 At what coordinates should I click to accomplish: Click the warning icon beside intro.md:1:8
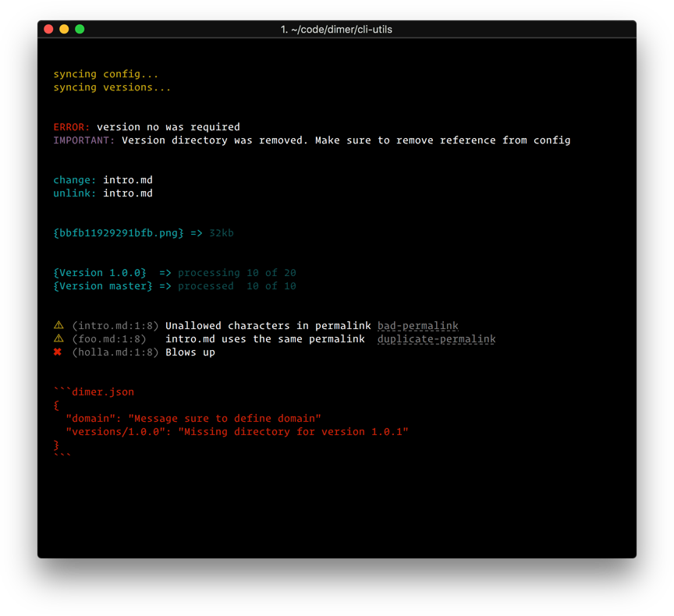coord(59,325)
